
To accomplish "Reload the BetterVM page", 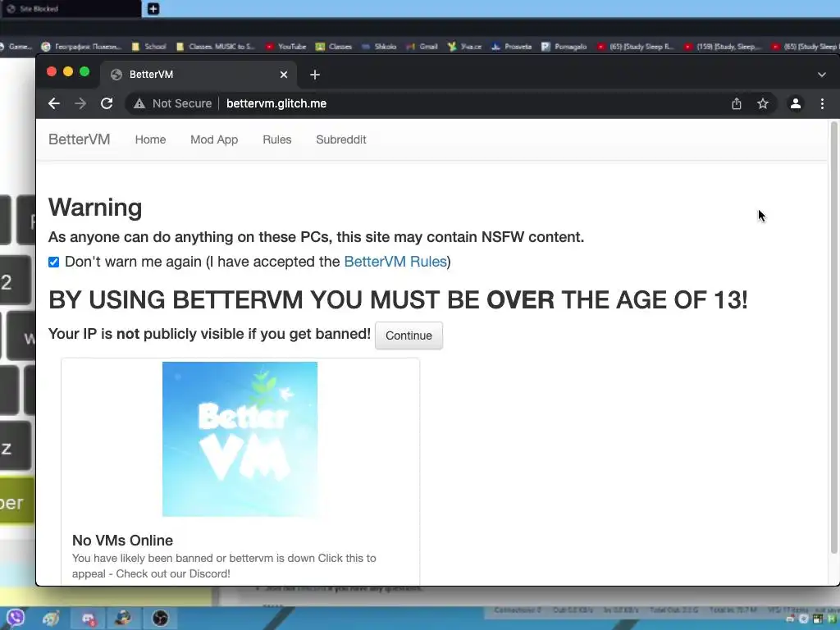I will (x=107, y=103).
